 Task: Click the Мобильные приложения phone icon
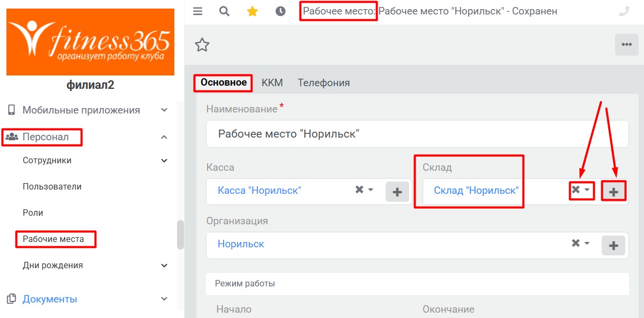[11, 110]
